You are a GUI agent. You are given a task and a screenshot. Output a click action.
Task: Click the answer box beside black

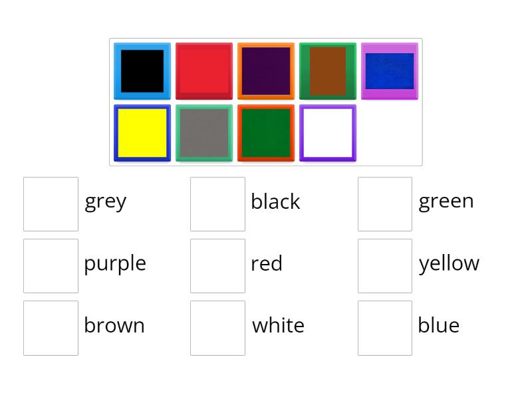[x=217, y=203]
